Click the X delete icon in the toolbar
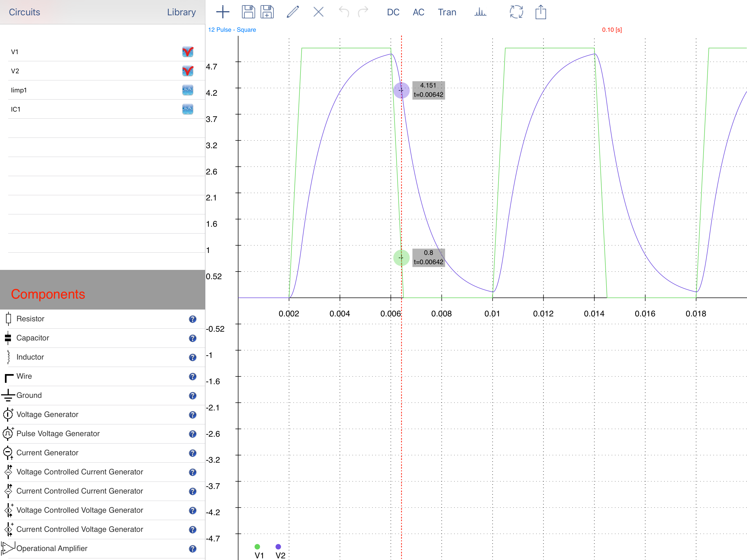 coord(319,12)
